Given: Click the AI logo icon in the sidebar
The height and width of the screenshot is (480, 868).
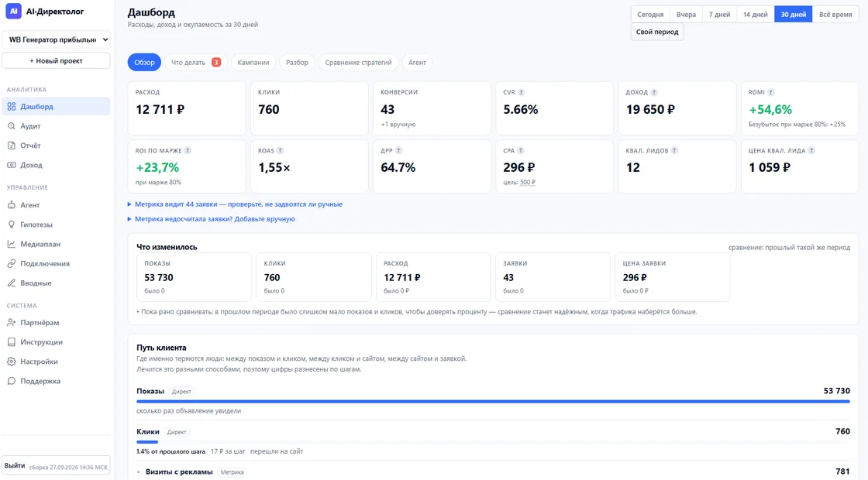Looking at the screenshot, I should pos(13,11).
